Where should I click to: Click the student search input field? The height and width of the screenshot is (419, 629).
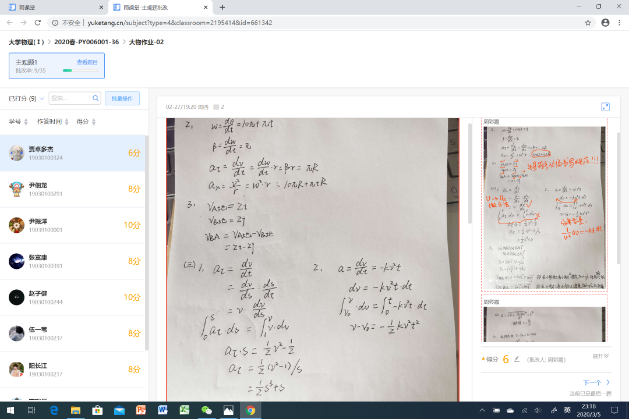tap(70, 98)
